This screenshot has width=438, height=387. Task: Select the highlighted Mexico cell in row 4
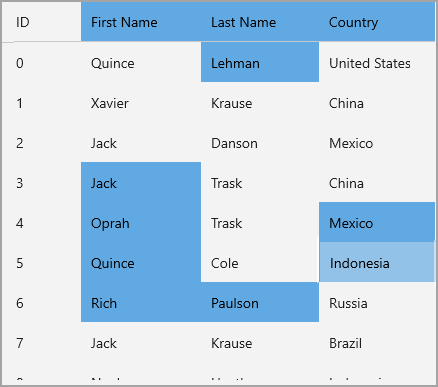pyautogui.click(x=377, y=222)
